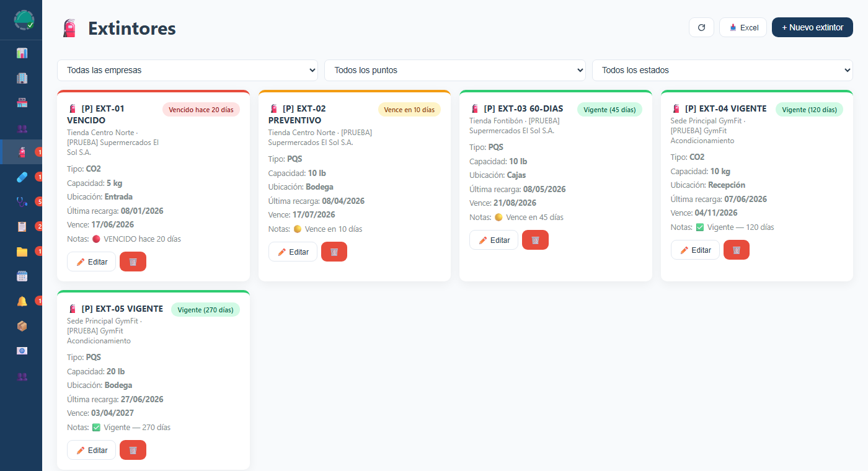Screen dimensions: 868x471
Task: Edit the EXT-02 PREVENTIVO extinguisher
Action: tap(293, 252)
